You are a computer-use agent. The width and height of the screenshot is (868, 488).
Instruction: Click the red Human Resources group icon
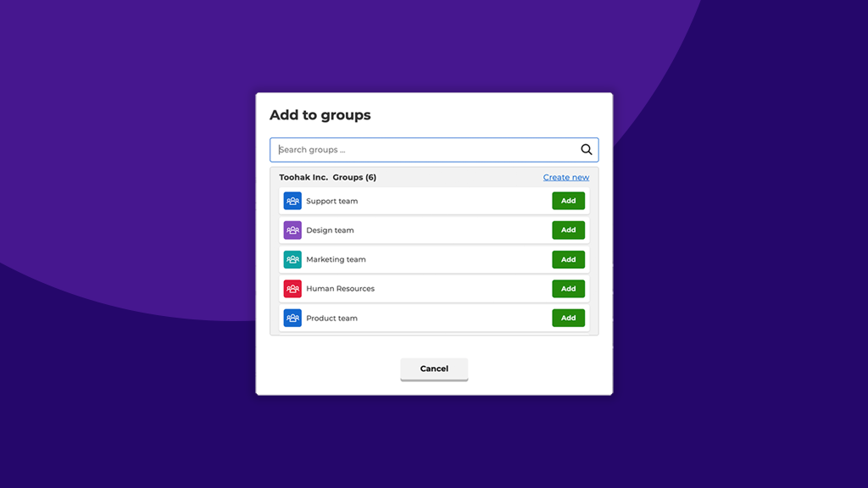292,288
